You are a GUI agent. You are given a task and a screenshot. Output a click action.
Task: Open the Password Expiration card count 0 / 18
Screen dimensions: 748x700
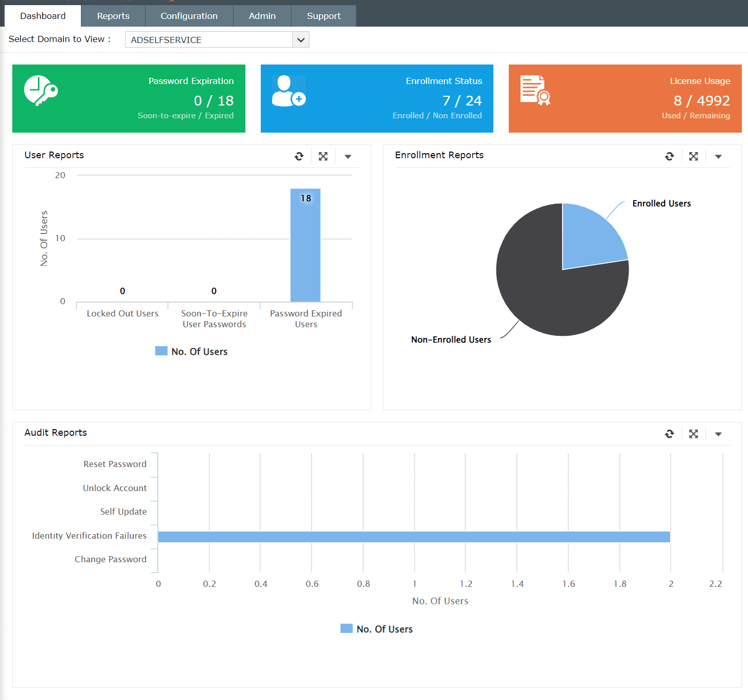click(214, 100)
